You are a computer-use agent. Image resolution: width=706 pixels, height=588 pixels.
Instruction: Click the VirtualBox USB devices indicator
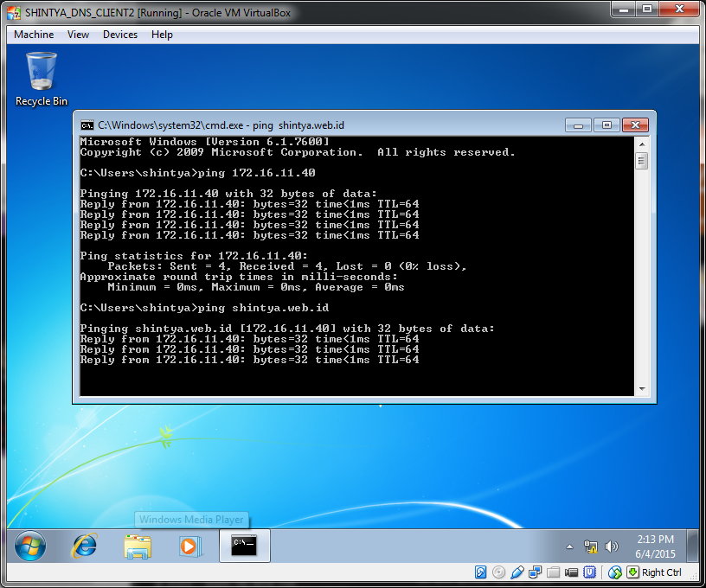pos(517,572)
